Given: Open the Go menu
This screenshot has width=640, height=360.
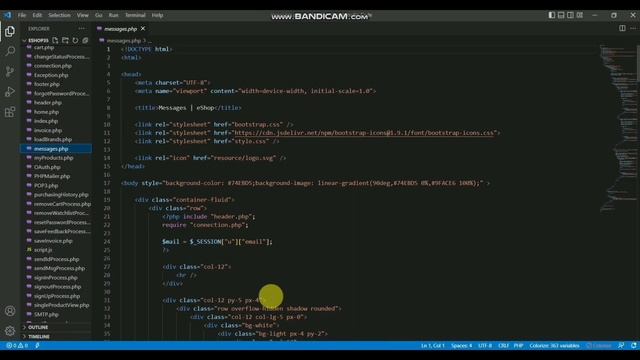Looking at the screenshot, I should [x=98, y=15].
